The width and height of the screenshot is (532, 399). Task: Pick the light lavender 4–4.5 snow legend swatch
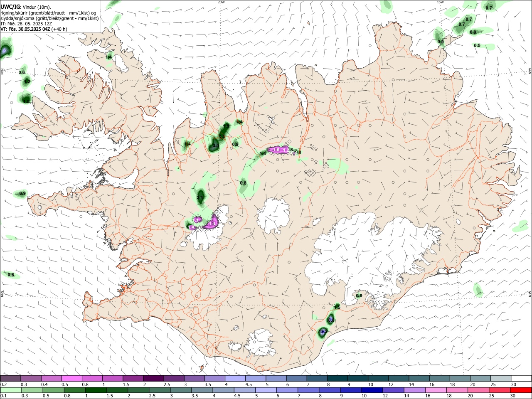pos(235,378)
